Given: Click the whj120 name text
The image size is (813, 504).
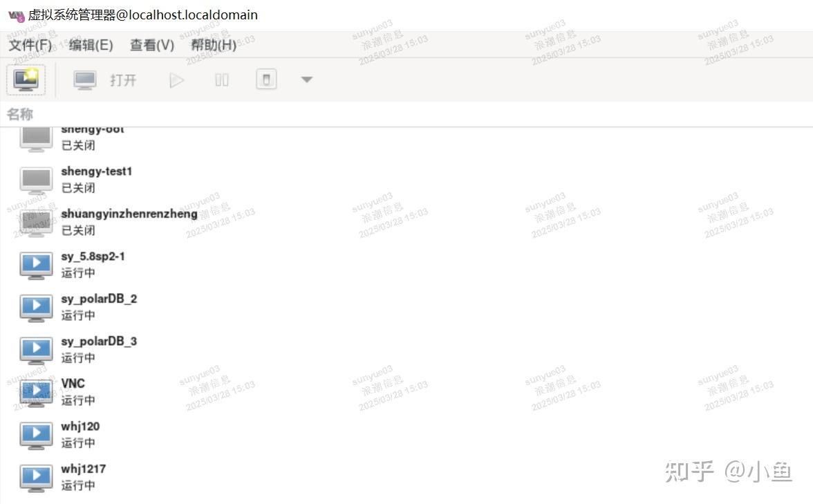Looking at the screenshot, I should point(80,426).
